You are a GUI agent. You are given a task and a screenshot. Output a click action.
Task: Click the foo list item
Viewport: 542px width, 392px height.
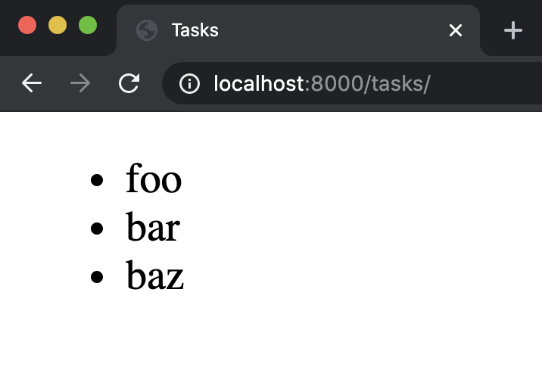pos(154,180)
